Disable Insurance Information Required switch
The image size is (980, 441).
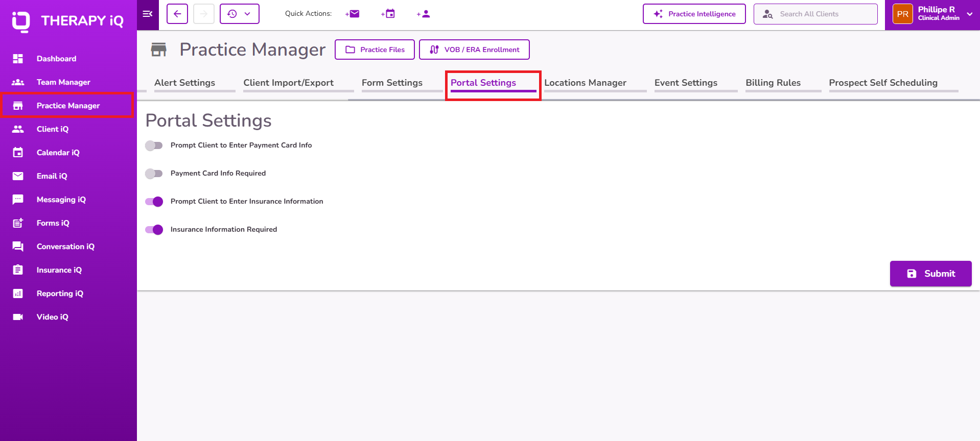pyautogui.click(x=154, y=230)
